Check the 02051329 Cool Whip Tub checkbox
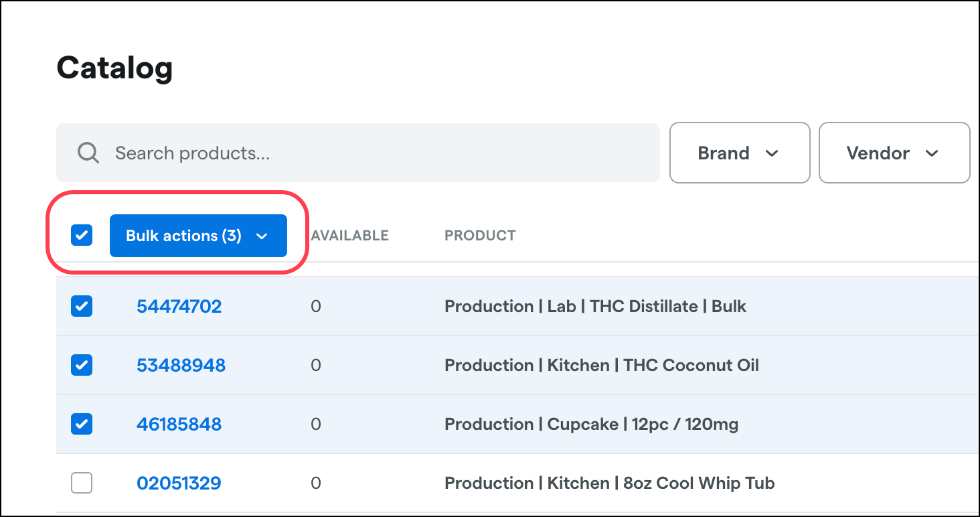The height and width of the screenshot is (517, 980). (81, 483)
